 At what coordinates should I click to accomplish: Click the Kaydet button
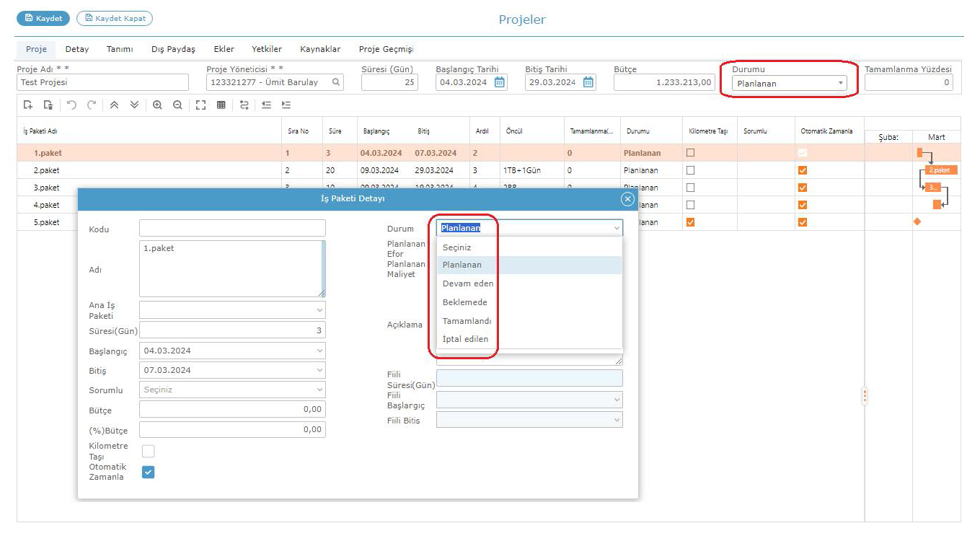point(43,19)
